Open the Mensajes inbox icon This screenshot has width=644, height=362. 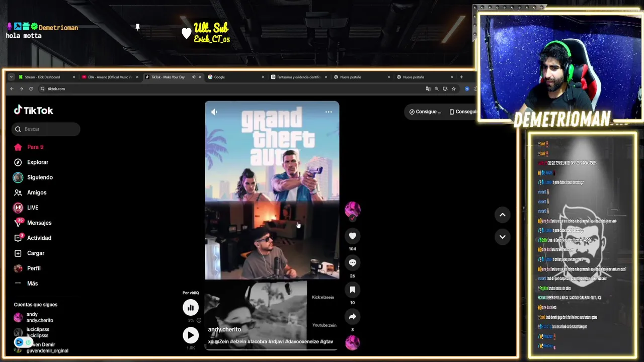(x=18, y=223)
